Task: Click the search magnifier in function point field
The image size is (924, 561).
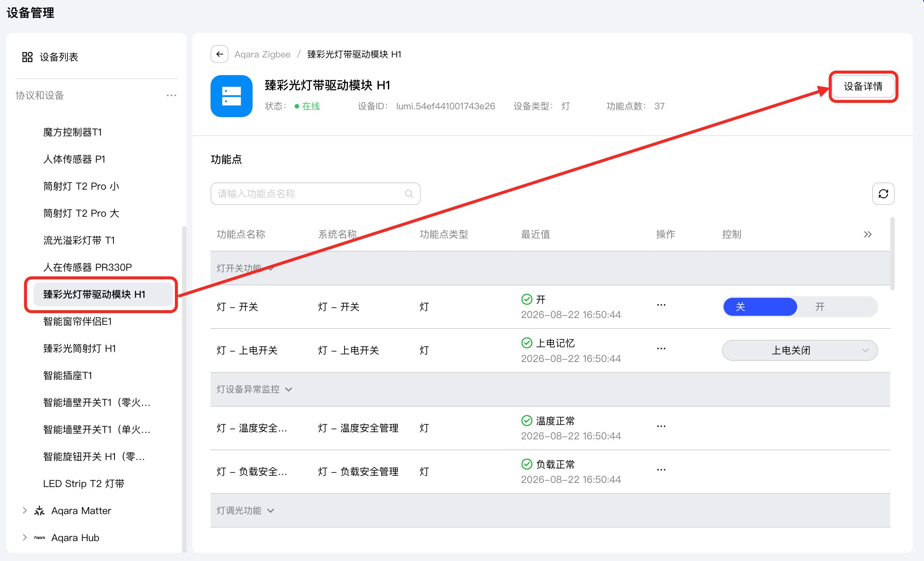Action: pos(409,194)
